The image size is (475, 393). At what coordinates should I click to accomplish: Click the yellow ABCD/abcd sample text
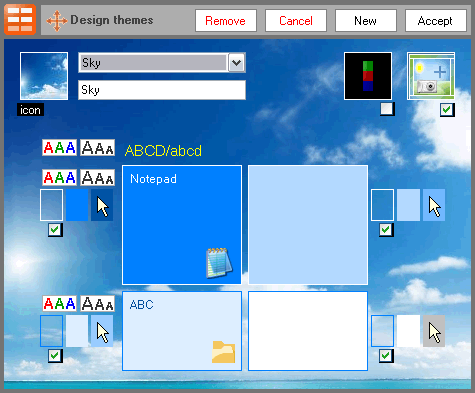pos(163,151)
